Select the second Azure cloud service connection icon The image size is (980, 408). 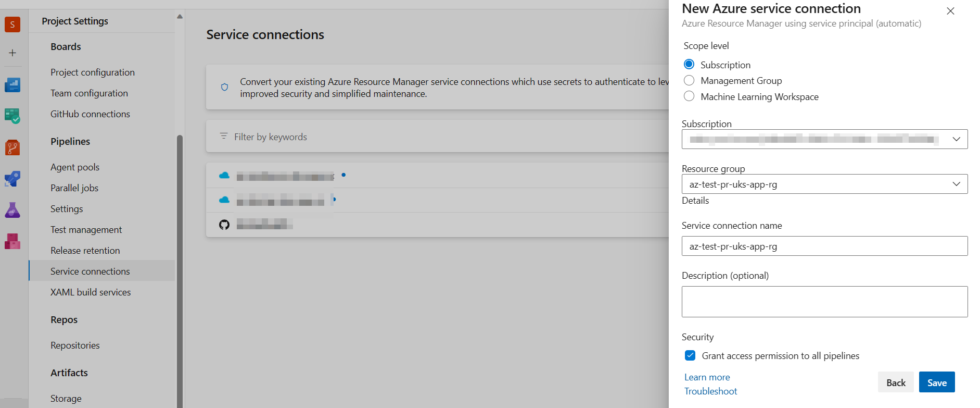[224, 200]
